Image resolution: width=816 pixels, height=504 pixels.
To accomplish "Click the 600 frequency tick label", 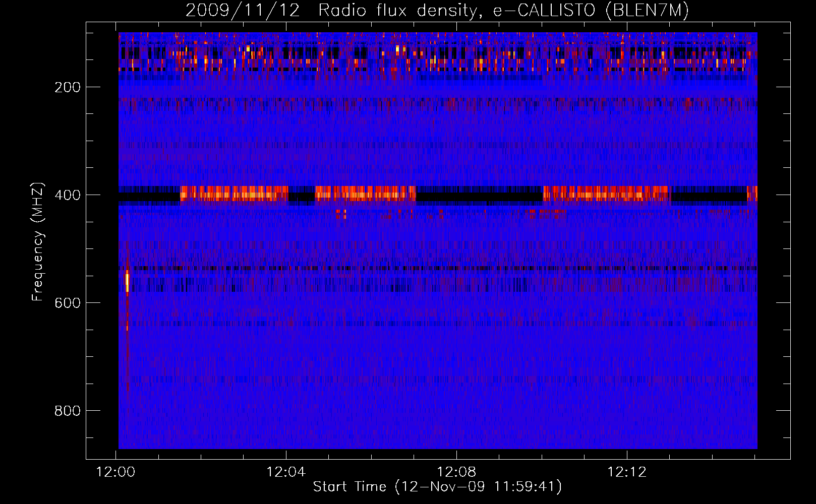I will [68, 303].
